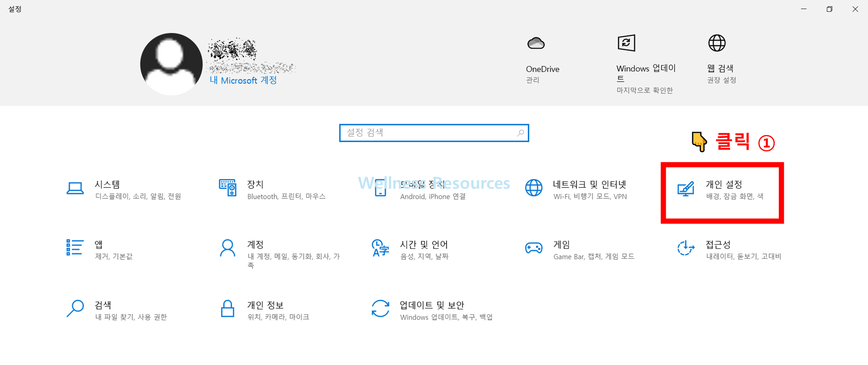The height and width of the screenshot is (365, 868).
Task: Click 내 계정, 메일, 동기화 description
Action: click(x=294, y=261)
